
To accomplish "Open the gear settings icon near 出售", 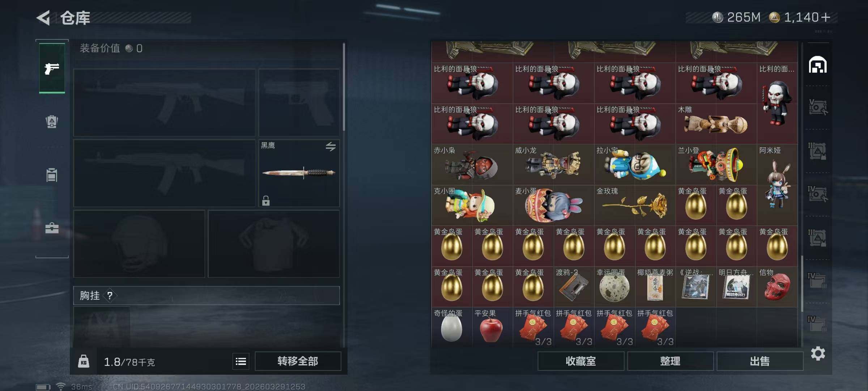I will (x=818, y=353).
